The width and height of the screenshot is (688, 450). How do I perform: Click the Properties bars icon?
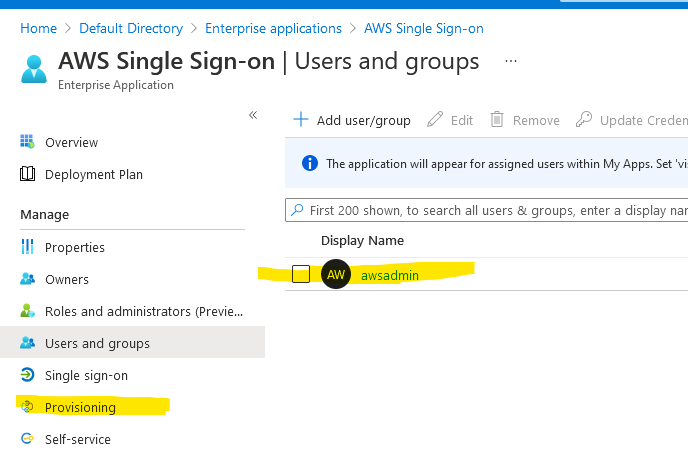click(27, 246)
